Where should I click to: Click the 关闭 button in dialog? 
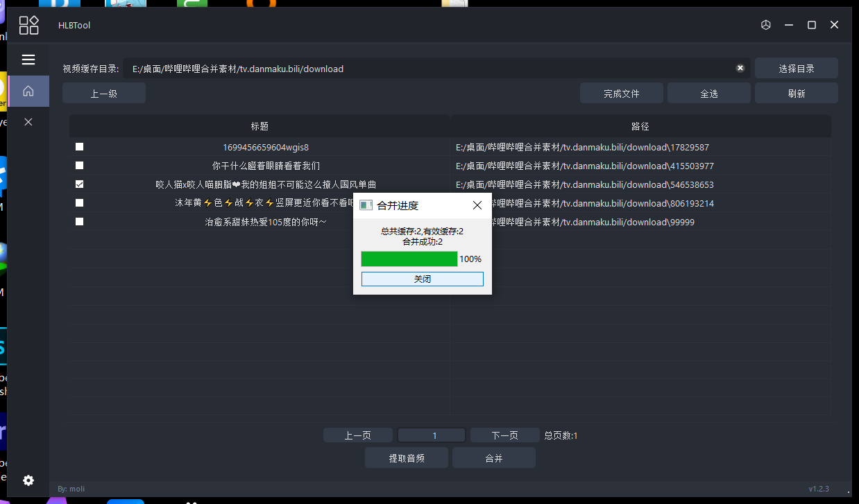tap(423, 279)
